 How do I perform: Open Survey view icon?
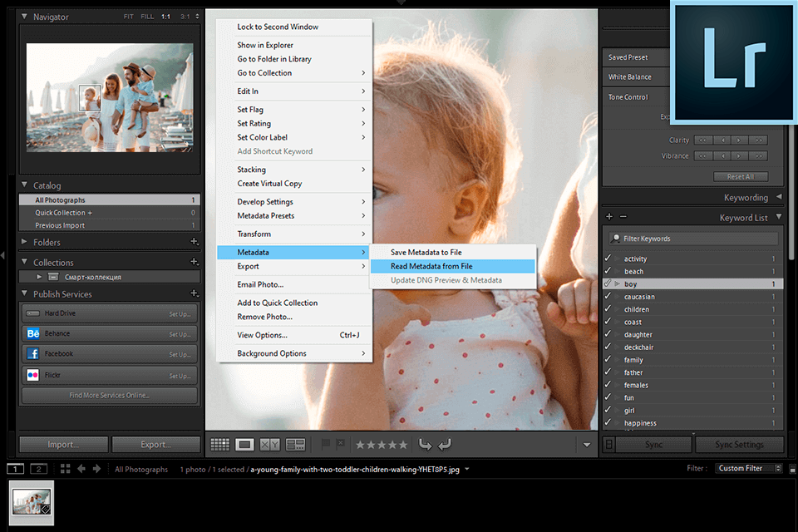[295, 445]
